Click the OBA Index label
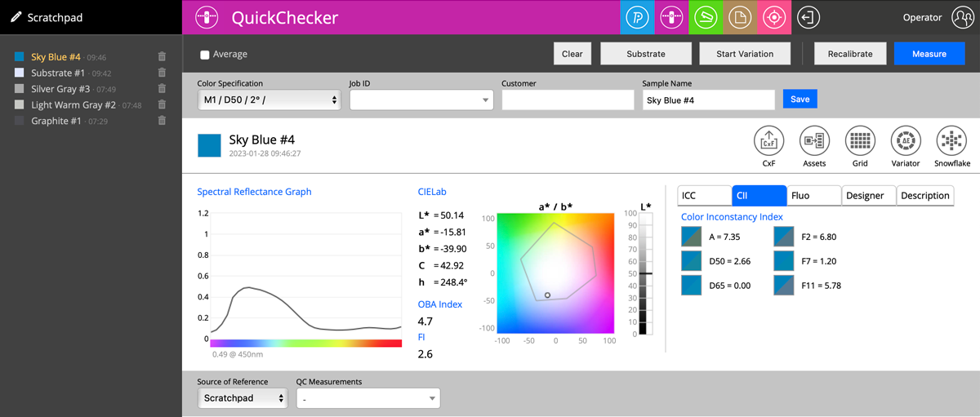This screenshot has width=980, height=417. pos(440,304)
